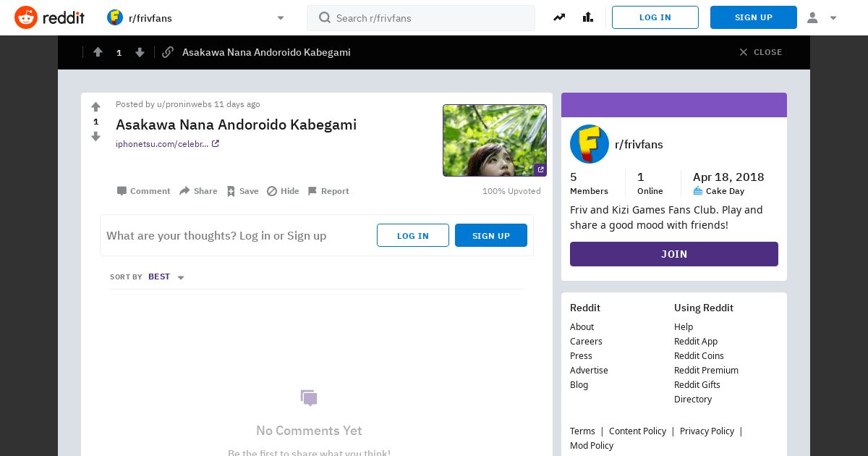Expand the r/frivfans community dropdown

click(281, 18)
